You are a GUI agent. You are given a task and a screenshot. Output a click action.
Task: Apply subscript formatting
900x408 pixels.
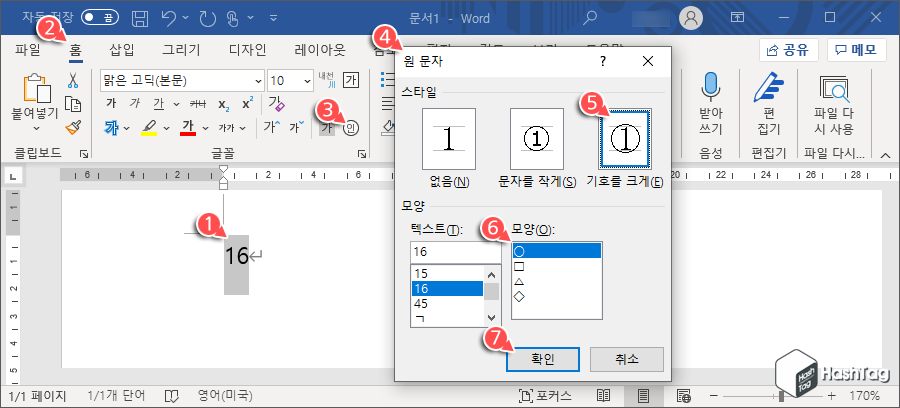[x=223, y=104]
